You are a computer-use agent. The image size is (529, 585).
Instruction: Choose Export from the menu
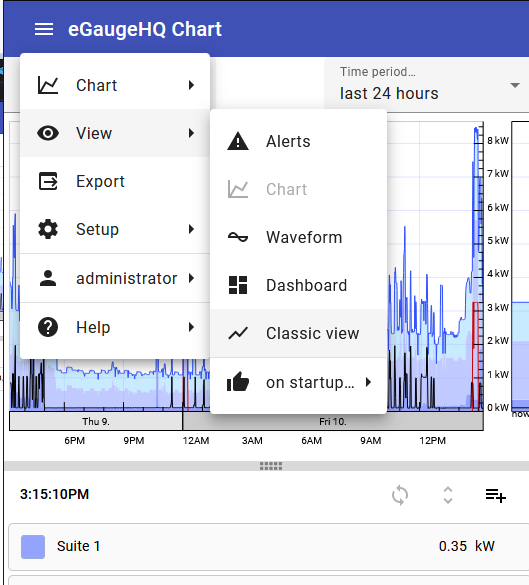[x=115, y=181]
